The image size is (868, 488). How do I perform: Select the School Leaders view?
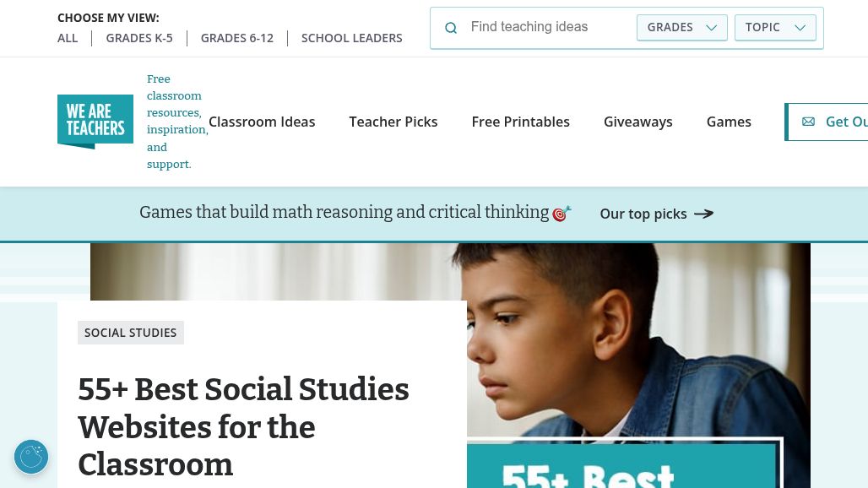pyautogui.click(x=351, y=38)
